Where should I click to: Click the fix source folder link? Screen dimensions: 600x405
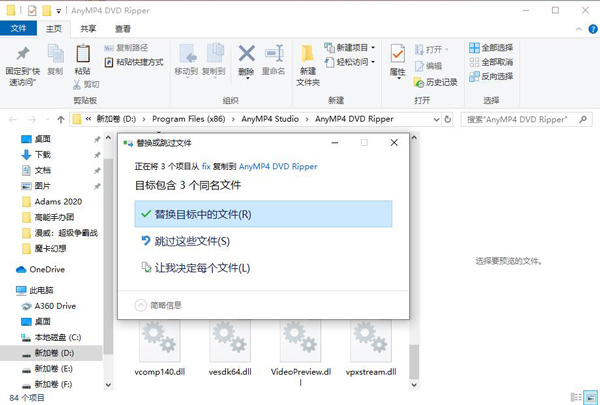206,167
